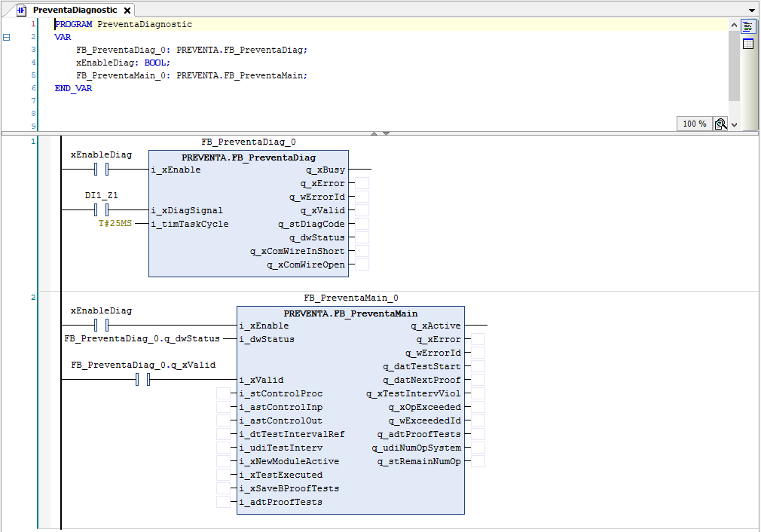Click empty input box for i_udiTestInterv
The image size is (761, 532).
(x=223, y=448)
